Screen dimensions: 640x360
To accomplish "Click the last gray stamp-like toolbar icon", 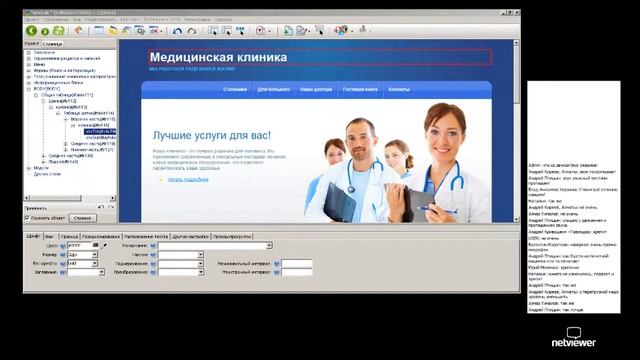I will click(x=362, y=30).
